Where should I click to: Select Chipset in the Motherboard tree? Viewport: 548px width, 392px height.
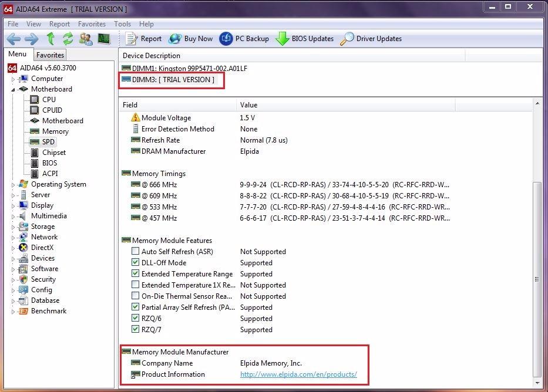(x=53, y=153)
